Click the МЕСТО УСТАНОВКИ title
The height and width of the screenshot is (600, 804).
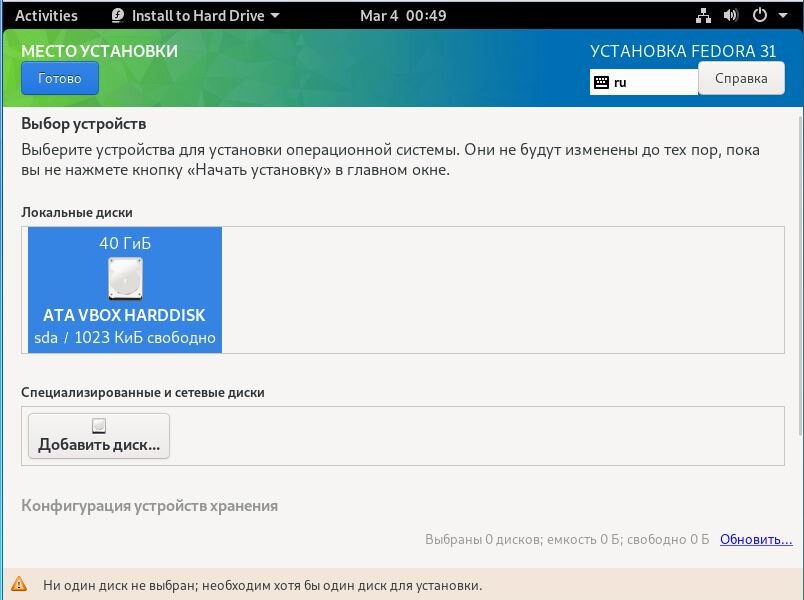tap(99, 51)
